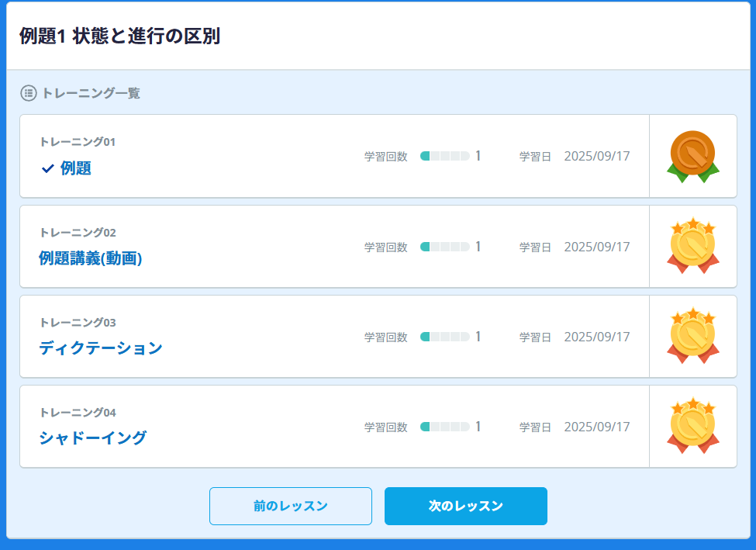The height and width of the screenshot is (550, 756).
Task: Open the 例題講義(動画) training
Action: (90, 258)
